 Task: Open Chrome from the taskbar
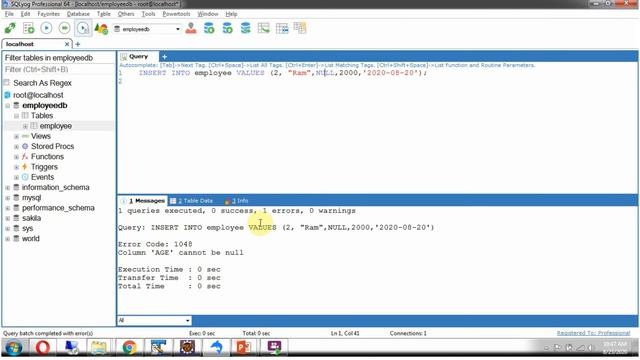(129, 348)
